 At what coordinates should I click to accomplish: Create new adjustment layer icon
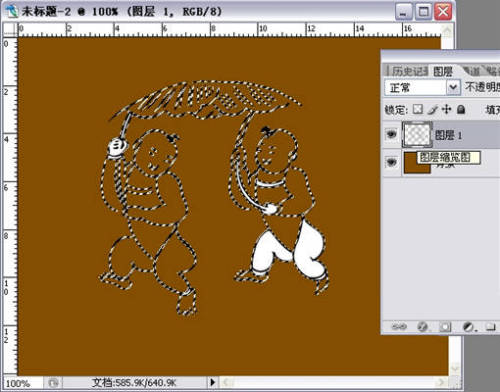click(x=469, y=327)
